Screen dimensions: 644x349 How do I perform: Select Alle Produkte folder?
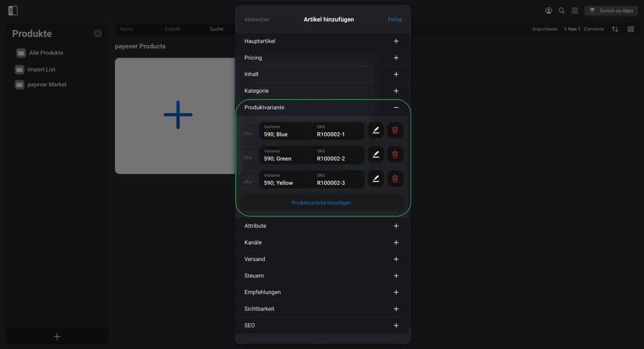click(x=46, y=53)
